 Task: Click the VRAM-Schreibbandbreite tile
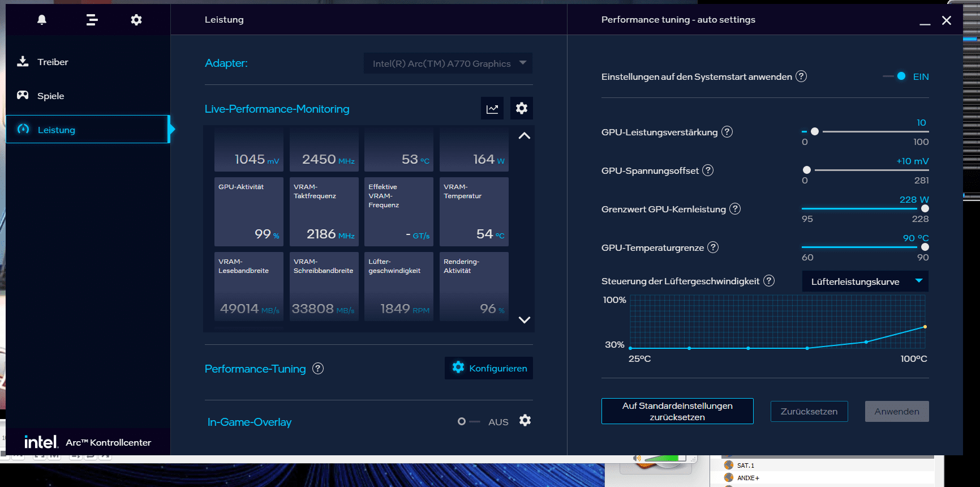pyautogui.click(x=324, y=287)
